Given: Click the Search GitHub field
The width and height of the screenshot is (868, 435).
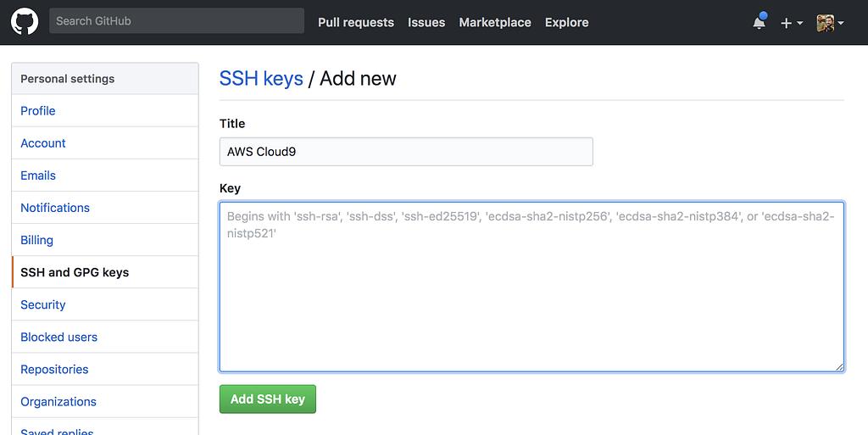Looking at the screenshot, I should tap(176, 21).
